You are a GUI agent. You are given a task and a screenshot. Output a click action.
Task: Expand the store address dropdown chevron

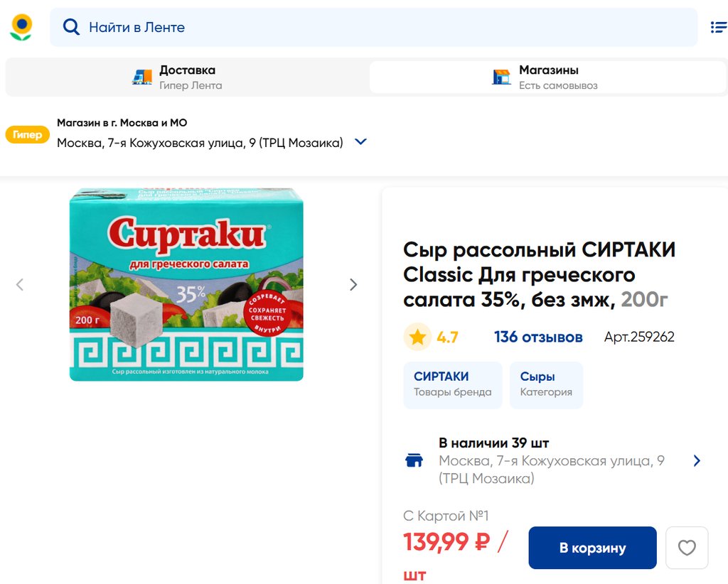point(360,142)
